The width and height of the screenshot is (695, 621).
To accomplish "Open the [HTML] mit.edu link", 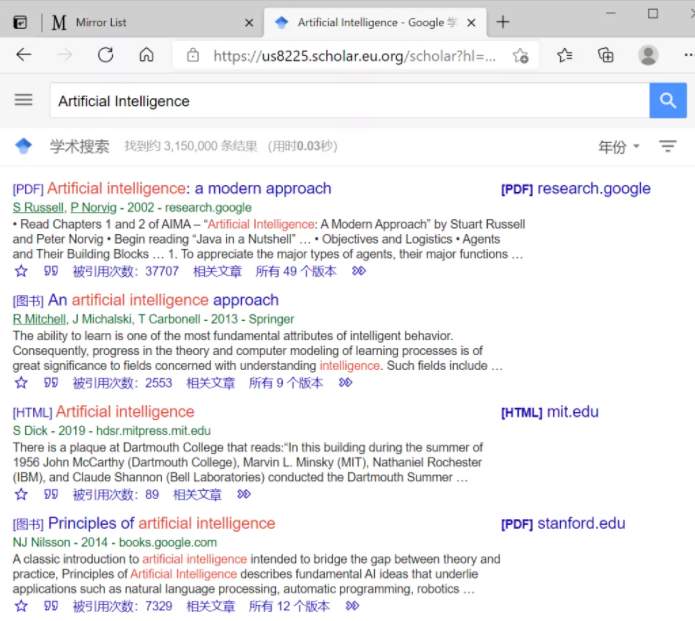I will pos(550,412).
